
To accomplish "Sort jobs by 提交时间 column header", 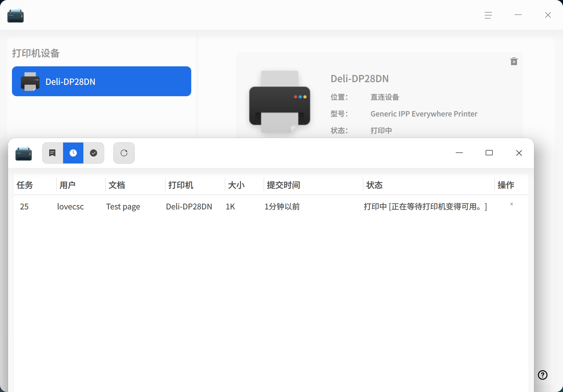I will (x=283, y=185).
